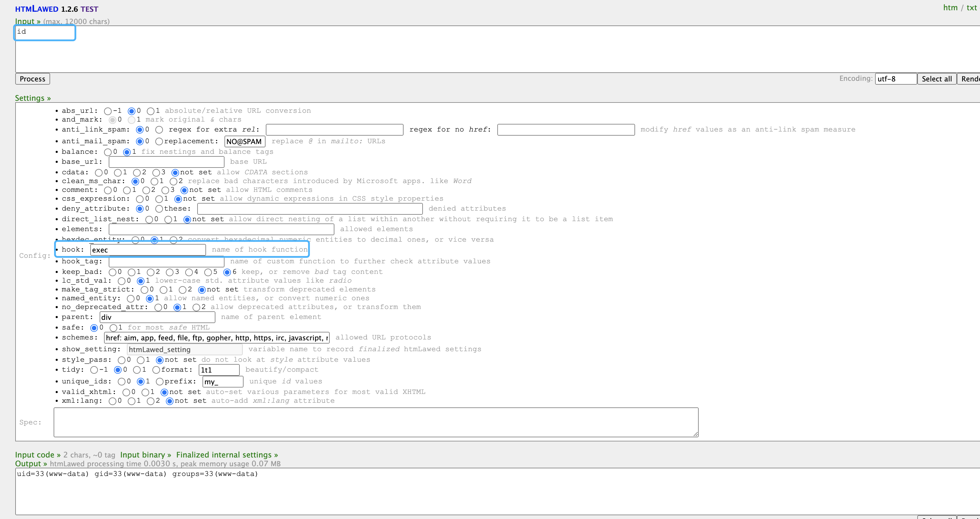Expand Finalized internal settings » link
The height and width of the screenshot is (519, 980).
(x=227, y=455)
